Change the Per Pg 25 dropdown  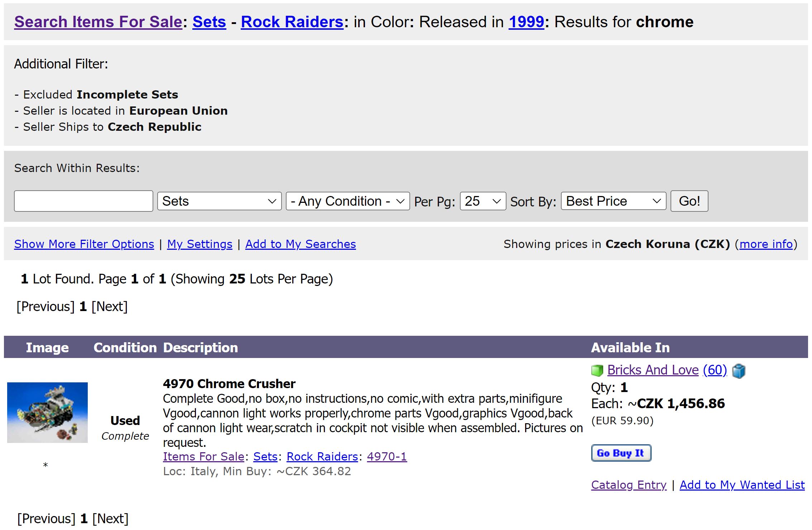click(483, 201)
